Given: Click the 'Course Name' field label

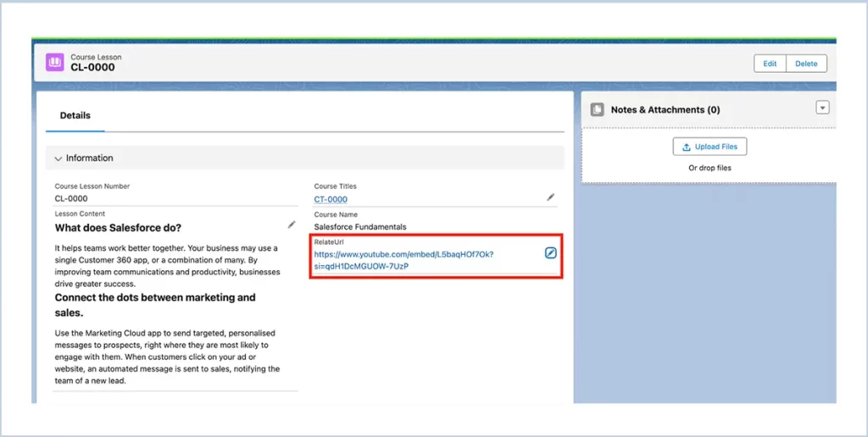Looking at the screenshot, I should (336, 214).
